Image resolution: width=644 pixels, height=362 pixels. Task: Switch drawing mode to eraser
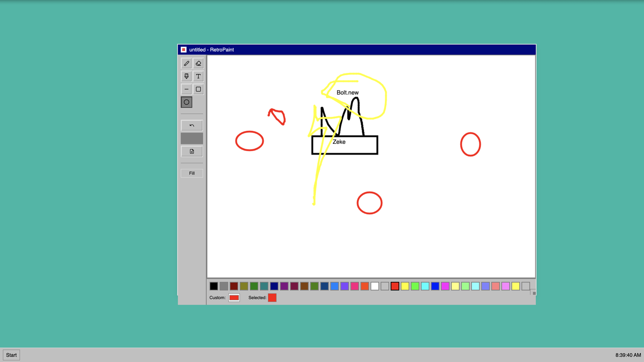pos(198,63)
